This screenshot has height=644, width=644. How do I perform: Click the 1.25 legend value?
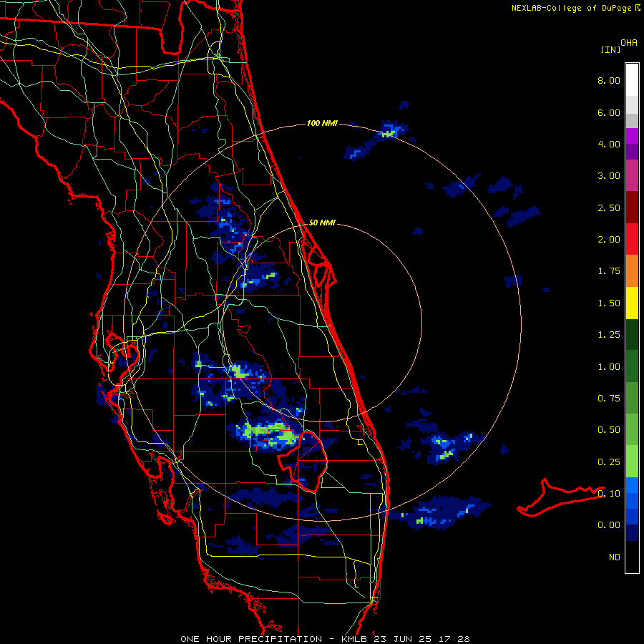[x=609, y=335]
